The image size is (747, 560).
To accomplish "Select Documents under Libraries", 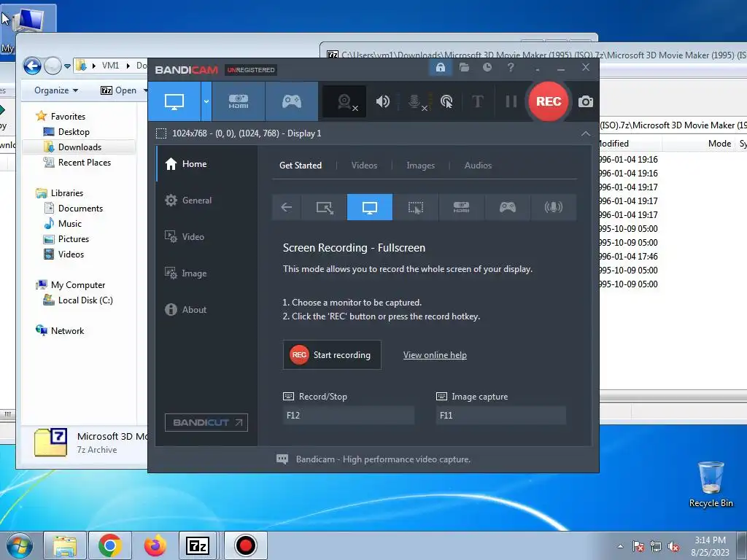I will pyautogui.click(x=80, y=208).
